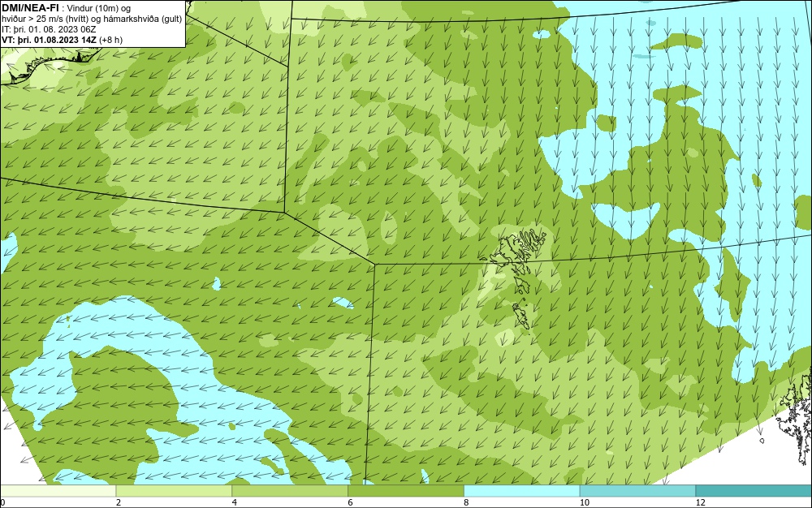Click the hviður > 25 m/s legend line

click(92, 19)
